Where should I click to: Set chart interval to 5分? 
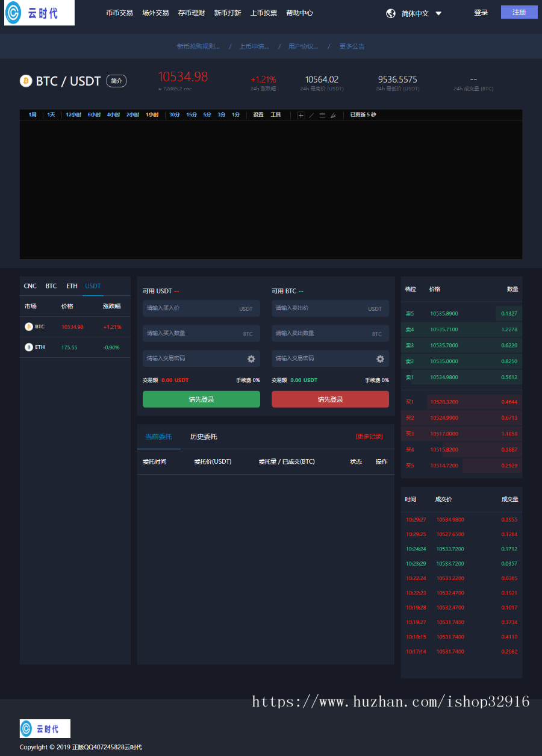[x=207, y=114]
